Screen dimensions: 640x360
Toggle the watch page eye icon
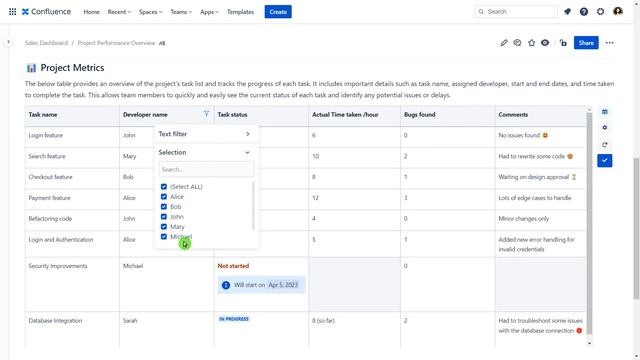click(545, 43)
